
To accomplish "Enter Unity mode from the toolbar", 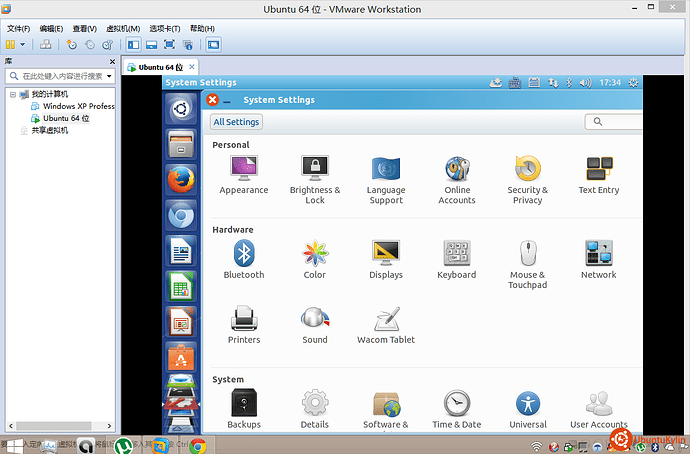I will tap(188, 44).
